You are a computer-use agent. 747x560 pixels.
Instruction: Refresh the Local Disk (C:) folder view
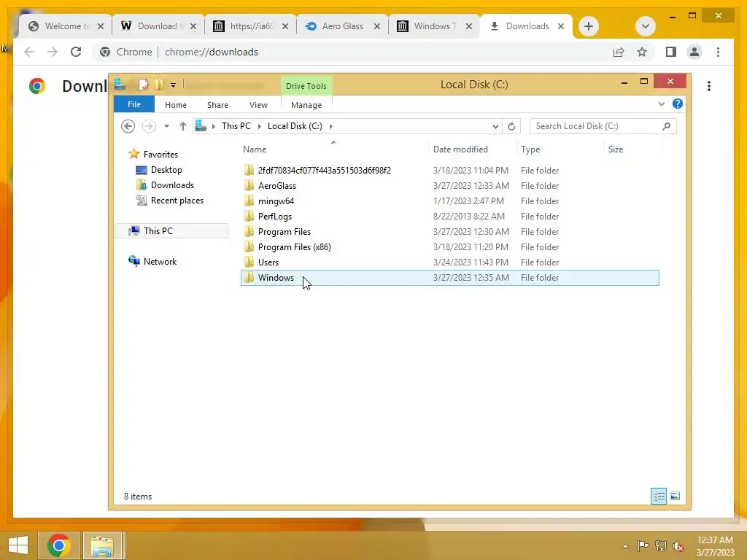511,126
